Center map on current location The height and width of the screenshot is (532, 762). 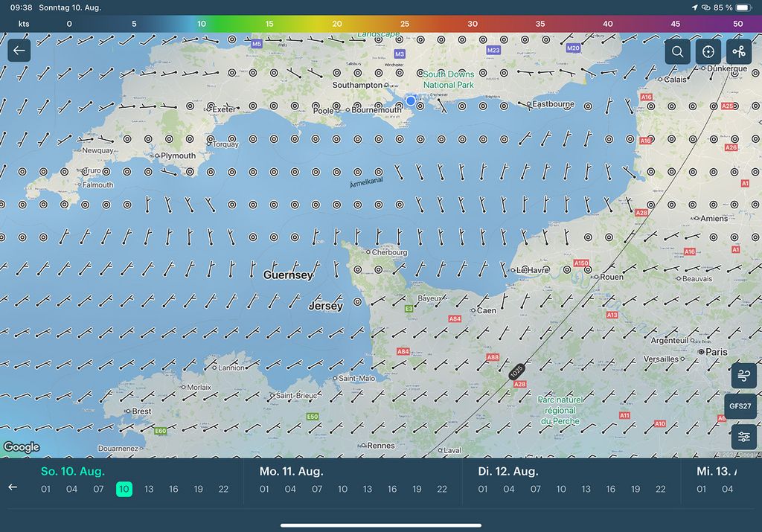point(708,51)
